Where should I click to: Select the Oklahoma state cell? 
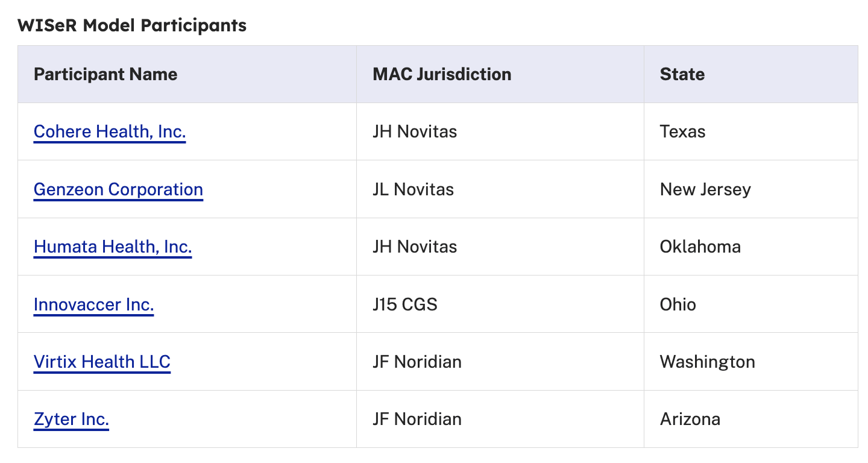[700, 247]
